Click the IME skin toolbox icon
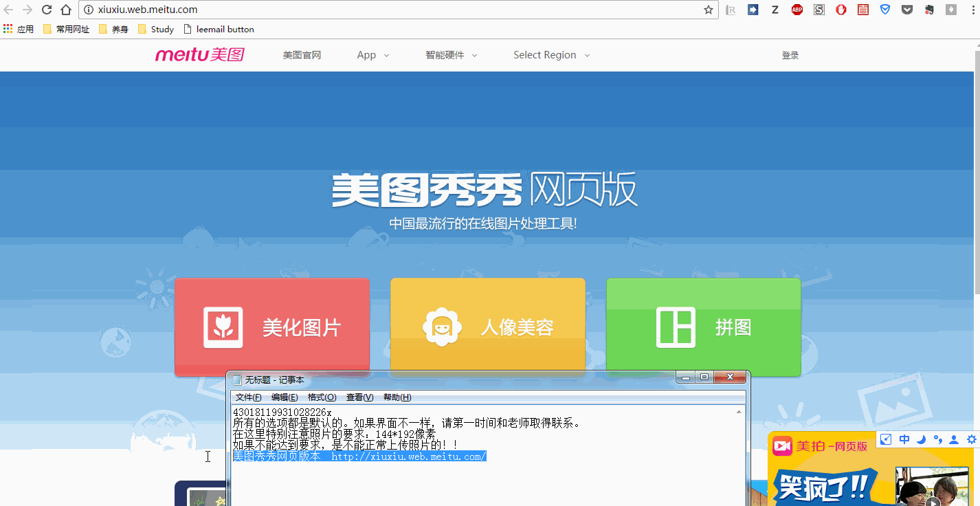Viewport: 980px width, 506px height. point(887,439)
